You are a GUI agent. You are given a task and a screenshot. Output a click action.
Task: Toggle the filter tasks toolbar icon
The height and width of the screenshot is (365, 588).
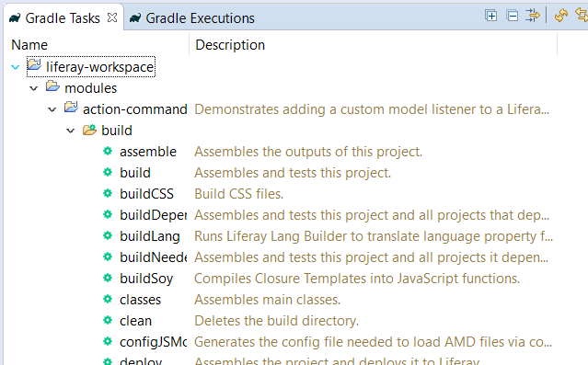[x=533, y=16]
